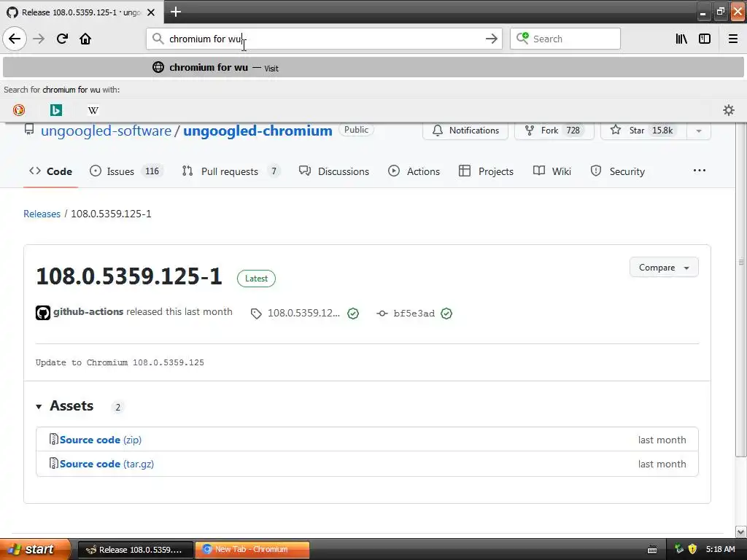Download Source code (zip)
Screen dimensions: 747x560
[101, 440]
